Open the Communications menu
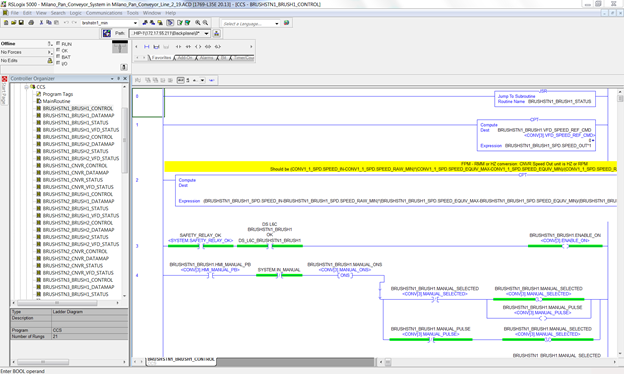The image size is (624, 374). tap(104, 13)
